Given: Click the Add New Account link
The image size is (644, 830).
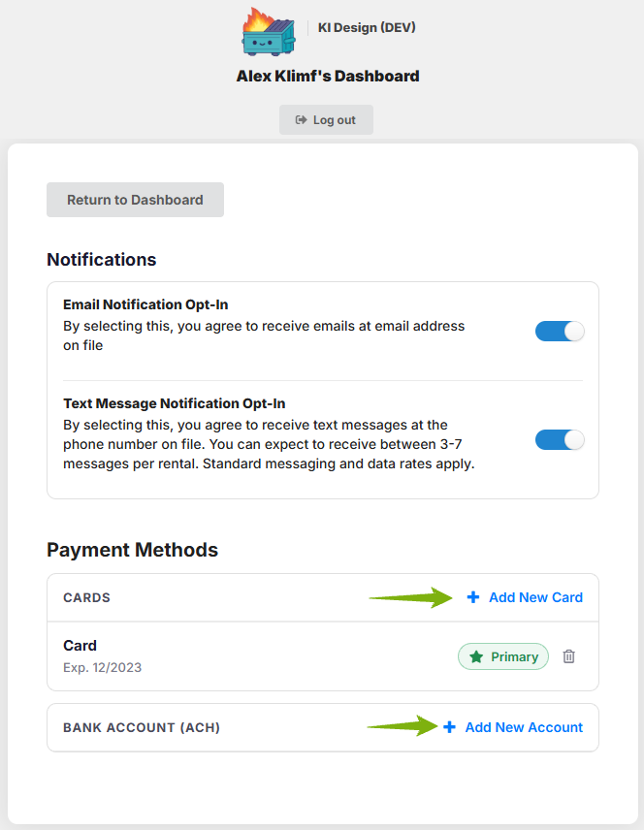Looking at the screenshot, I should (x=524, y=727).
